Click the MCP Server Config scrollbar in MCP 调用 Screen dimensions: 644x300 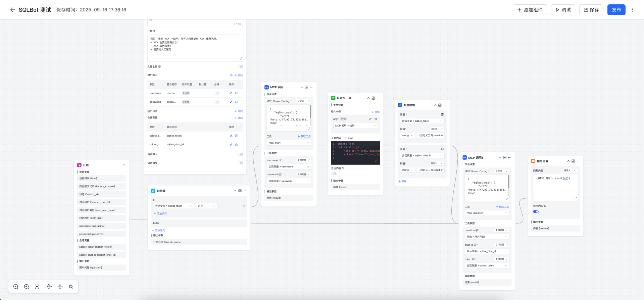click(310, 111)
